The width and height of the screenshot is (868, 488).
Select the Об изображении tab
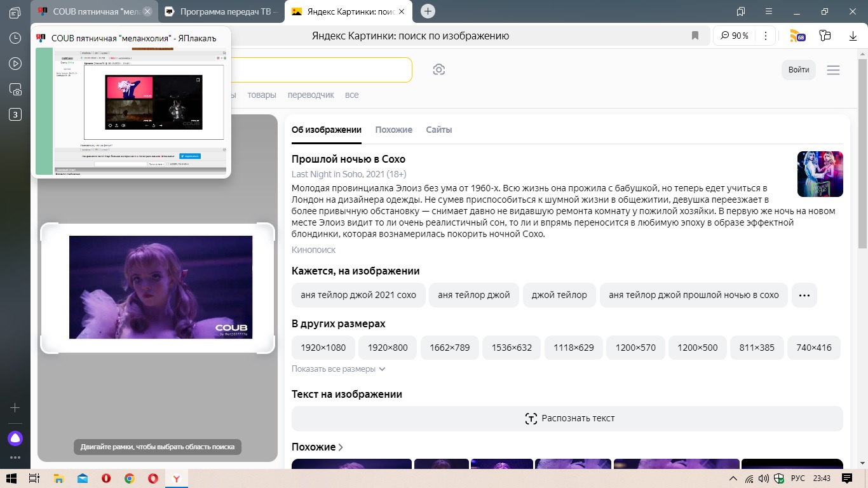pyautogui.click(x=327, y=130)
